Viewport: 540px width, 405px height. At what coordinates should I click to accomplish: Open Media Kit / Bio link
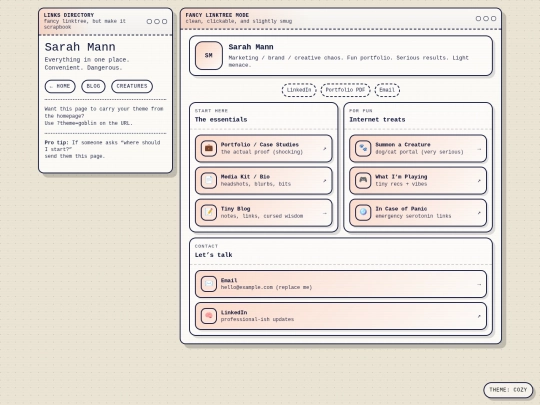coord(264,180)
